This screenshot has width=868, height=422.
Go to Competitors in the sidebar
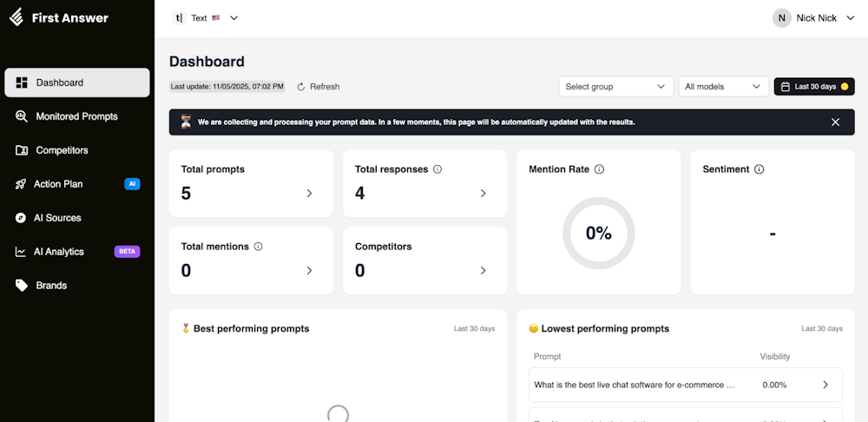point(62,150)
